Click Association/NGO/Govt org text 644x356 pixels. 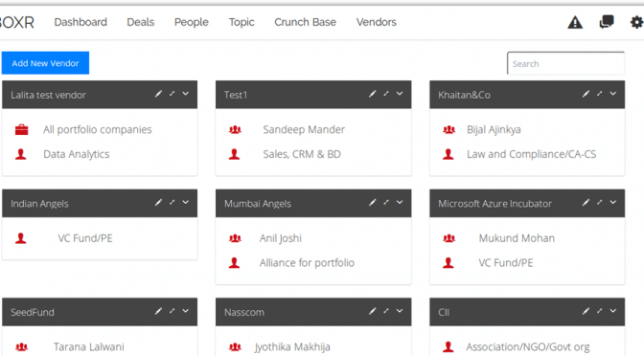tap(528, 347)
